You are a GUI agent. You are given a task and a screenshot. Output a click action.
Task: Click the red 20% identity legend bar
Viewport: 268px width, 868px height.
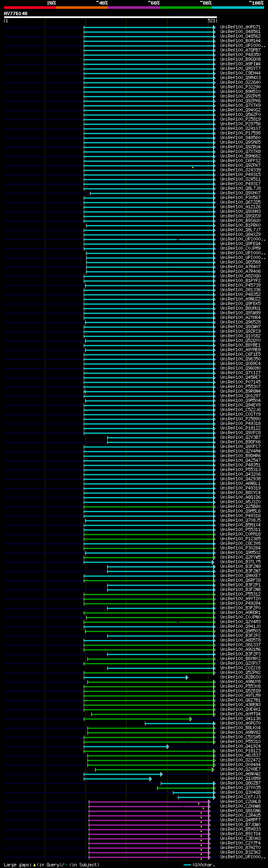click(30, 8)
